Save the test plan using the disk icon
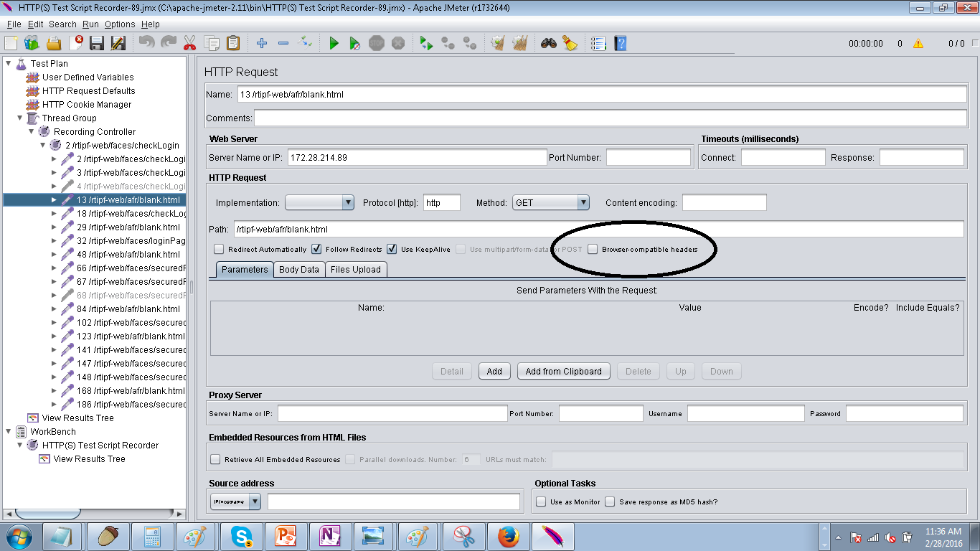Image resolution: width=980 pixels, height=551 pixels. coord(95,43)
